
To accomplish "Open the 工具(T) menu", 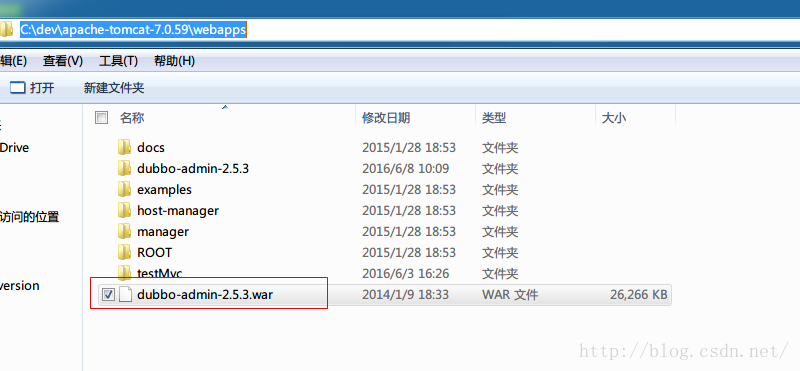I will coord(118,61).
